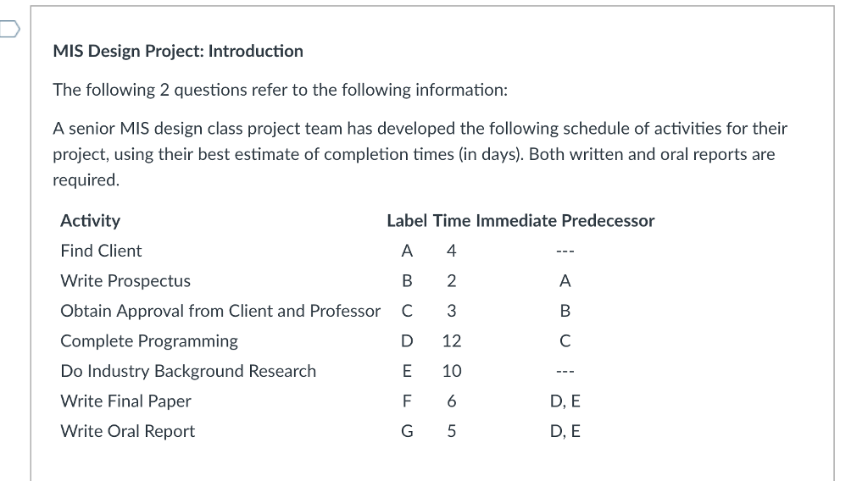The width and height of the screenshot is (868, 481).
Task: Click the Immediate Predecessor column header
Action: (565, 221)
